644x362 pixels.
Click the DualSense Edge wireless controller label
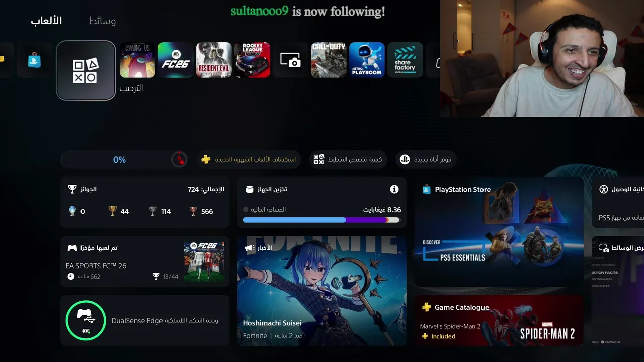165,320
